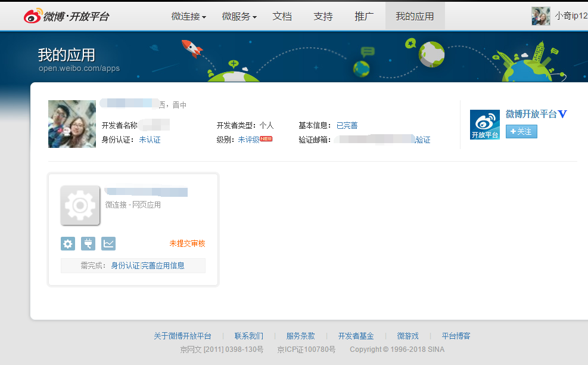Open app settings gear icon
588x365 pixels.
[x=68, y=244]
